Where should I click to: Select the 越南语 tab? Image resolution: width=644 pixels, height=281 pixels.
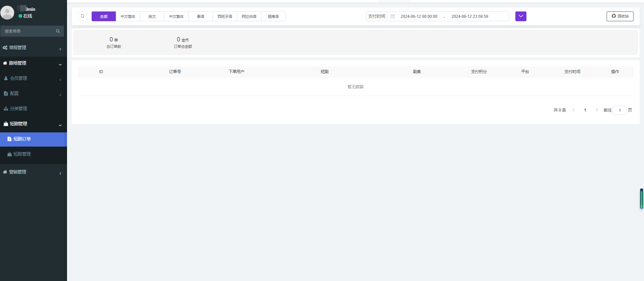pos(273,17)
